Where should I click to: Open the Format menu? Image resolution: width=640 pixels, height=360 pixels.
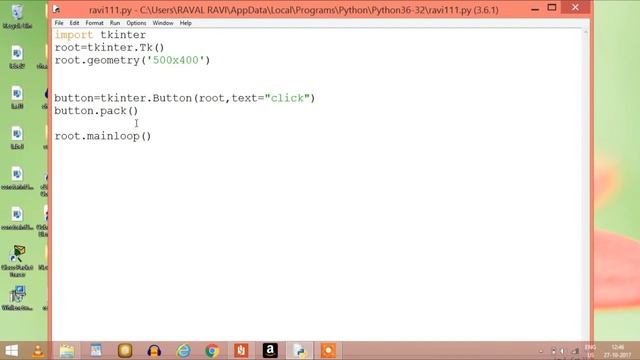(94, 23)
